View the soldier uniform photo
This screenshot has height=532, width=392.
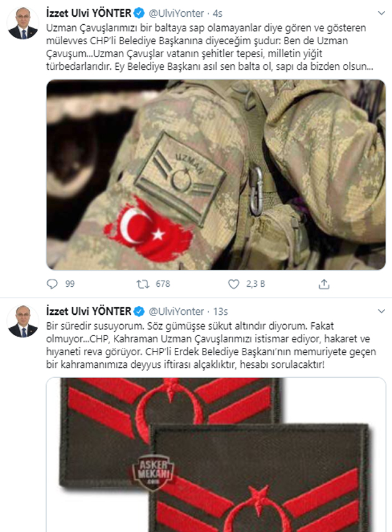216,175
